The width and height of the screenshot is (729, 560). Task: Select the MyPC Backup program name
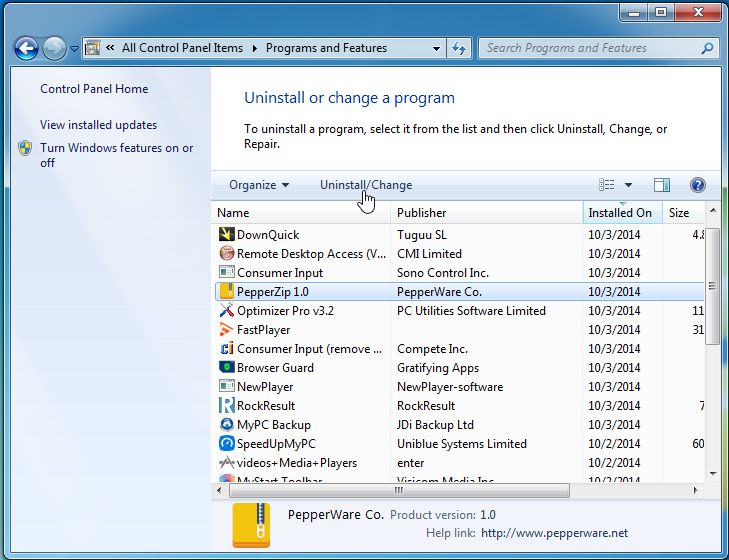[x=273, y=425]
